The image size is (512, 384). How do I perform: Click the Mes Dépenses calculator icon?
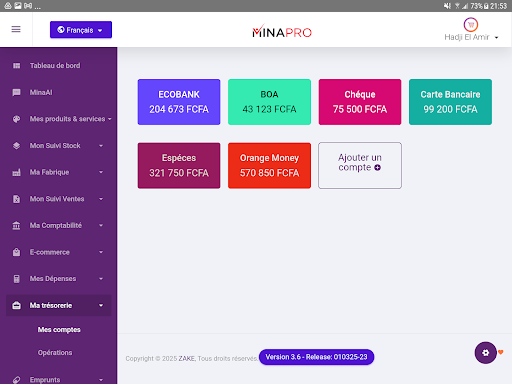click(x=16, y=279)
